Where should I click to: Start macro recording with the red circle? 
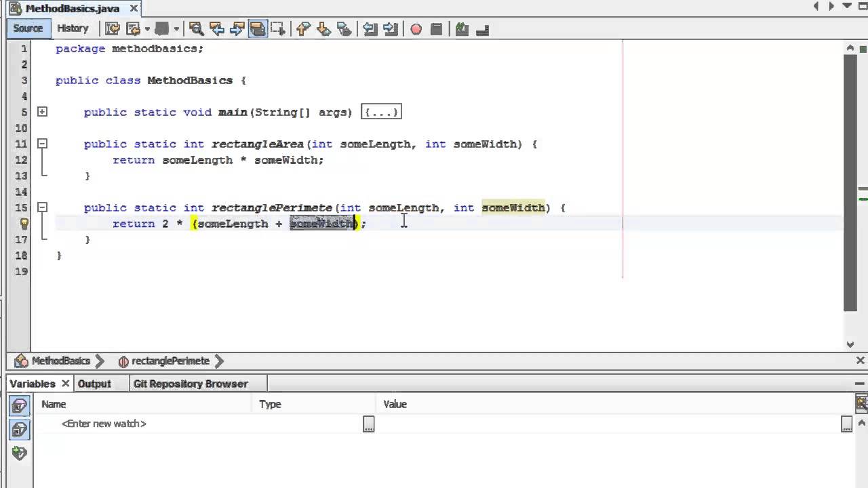416,29
